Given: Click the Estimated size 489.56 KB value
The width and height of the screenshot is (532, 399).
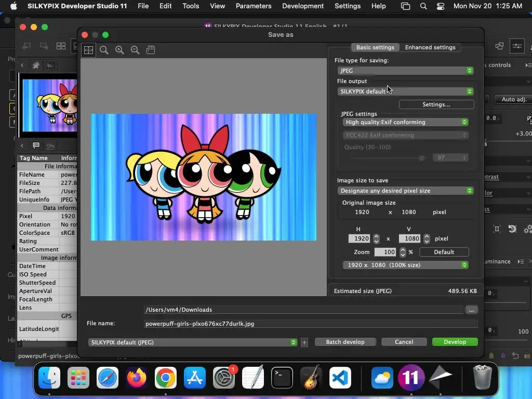Looking at the screenshot, I should 462,291.
